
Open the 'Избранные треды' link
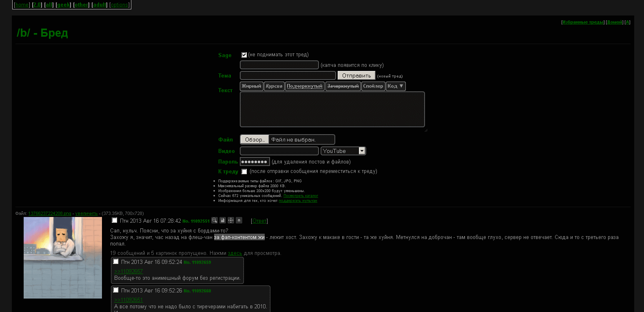pos(583,22)
